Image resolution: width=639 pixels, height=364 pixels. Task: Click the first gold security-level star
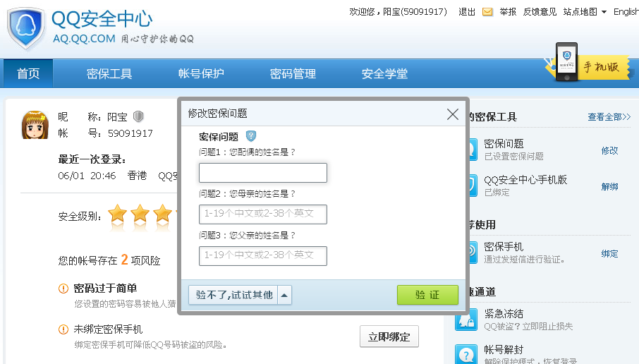(117, 213)
